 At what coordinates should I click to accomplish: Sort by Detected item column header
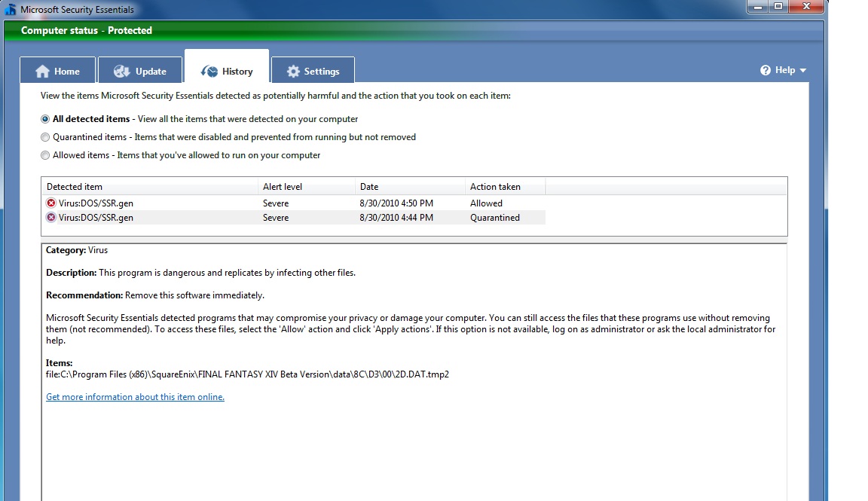(x=149, y=187)
